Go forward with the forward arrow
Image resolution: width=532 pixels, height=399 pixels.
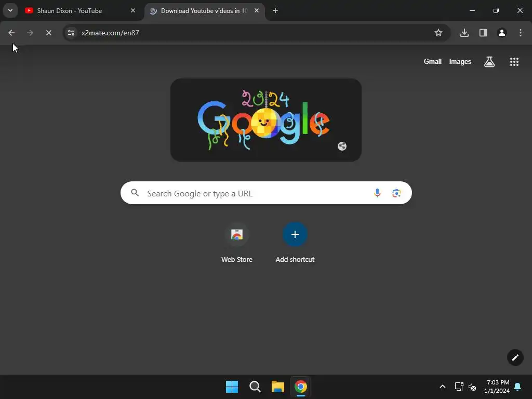(30, 33)
